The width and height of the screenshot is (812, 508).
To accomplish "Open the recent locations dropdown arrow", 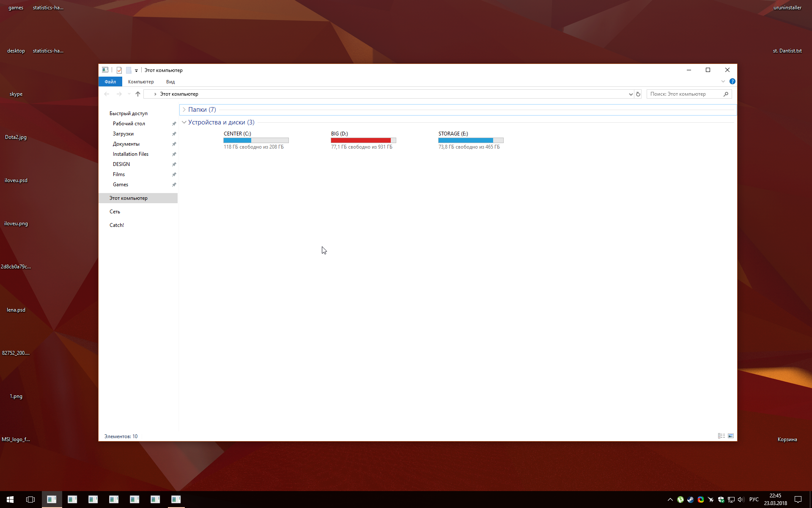I will coord(129,94).
